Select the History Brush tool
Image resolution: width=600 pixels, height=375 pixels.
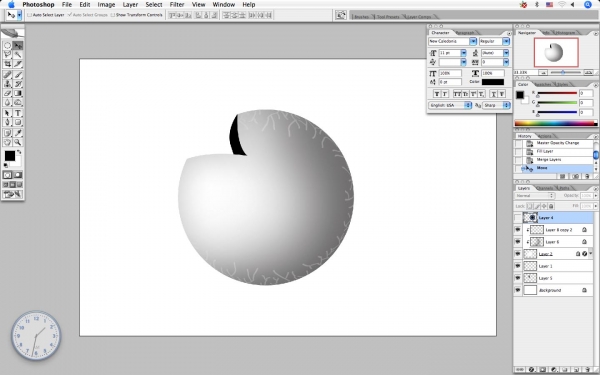tap(18, 84)
